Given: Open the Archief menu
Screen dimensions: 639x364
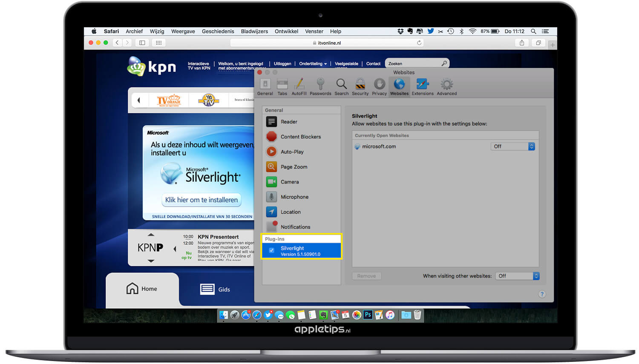Looking at the screenshot, I should pyautogui.click(x=134, y=32).
